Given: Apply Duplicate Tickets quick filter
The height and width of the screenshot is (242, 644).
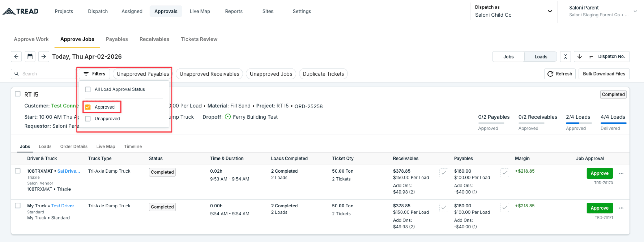Looking at the screenshot, I should tap(323, 74).
